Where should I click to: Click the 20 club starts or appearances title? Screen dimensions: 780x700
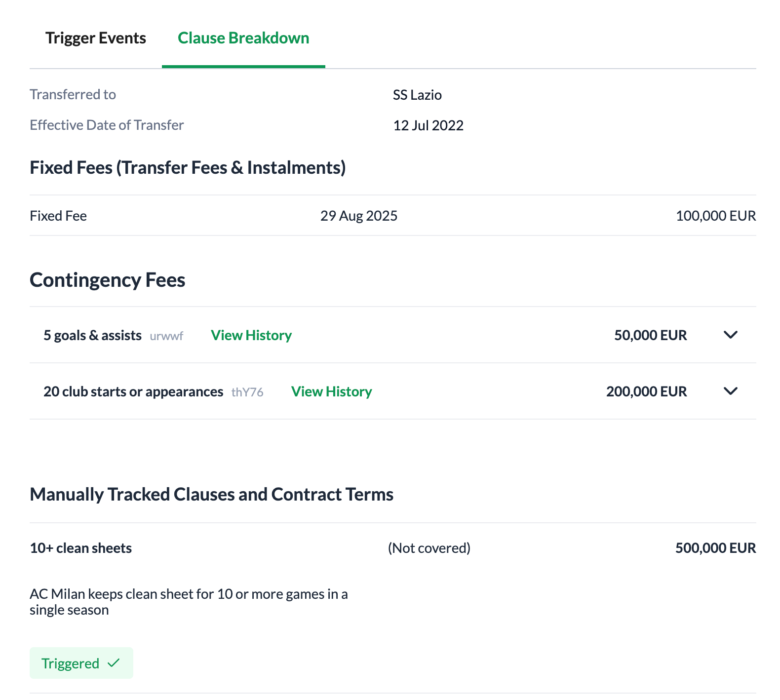tap(133, 392)
